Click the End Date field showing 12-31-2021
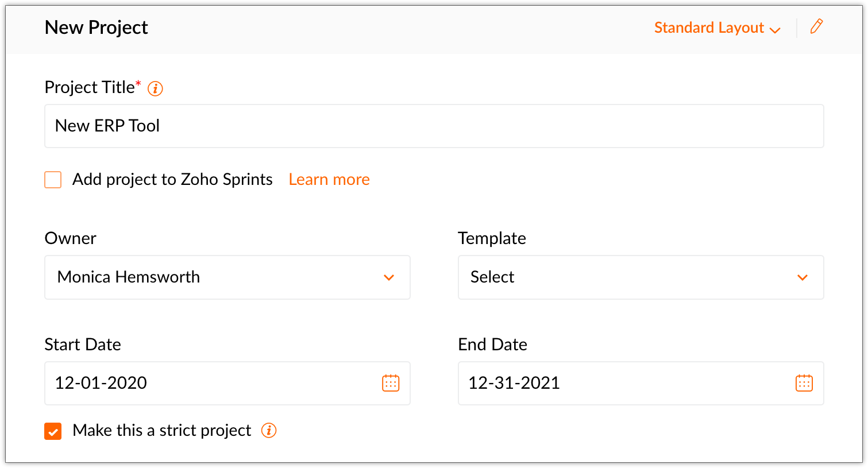This screenshot has width=868, height=468. (x=641, y=383)
